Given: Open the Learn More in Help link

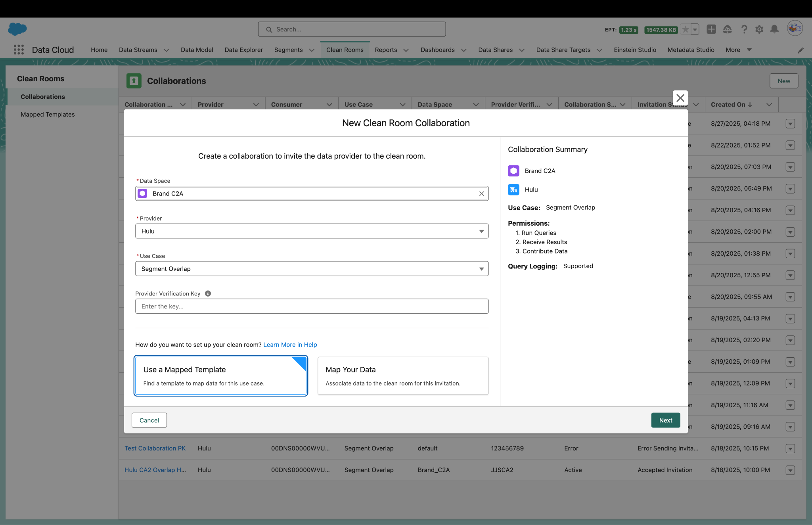Looking at the screenshot, I should click(290, 345).
